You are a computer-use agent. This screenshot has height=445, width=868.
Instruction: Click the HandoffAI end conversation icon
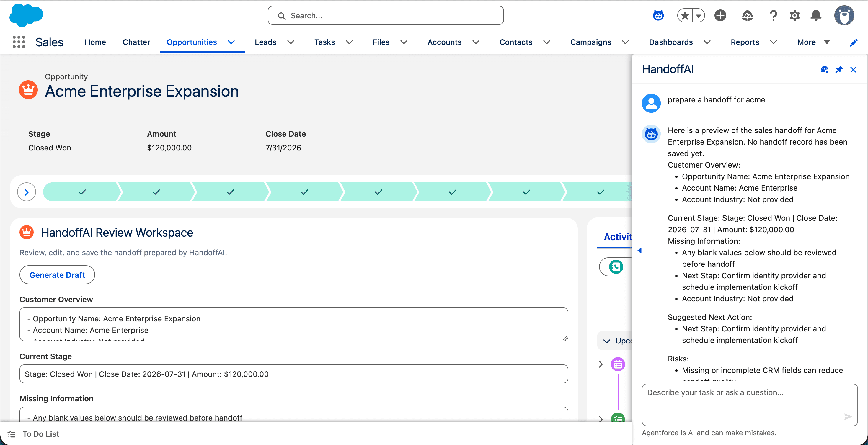(x=825, y=70)
